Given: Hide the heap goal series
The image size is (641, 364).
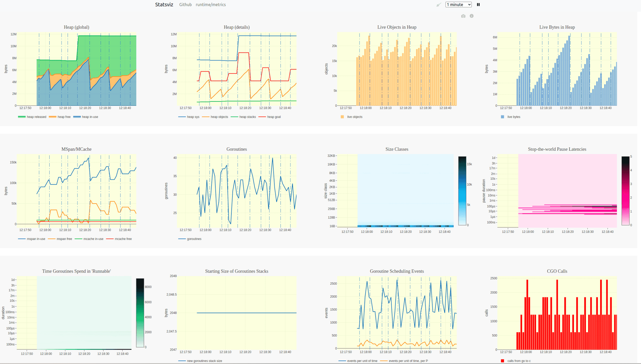Looking at the screenshot, I should pos(274,117).
